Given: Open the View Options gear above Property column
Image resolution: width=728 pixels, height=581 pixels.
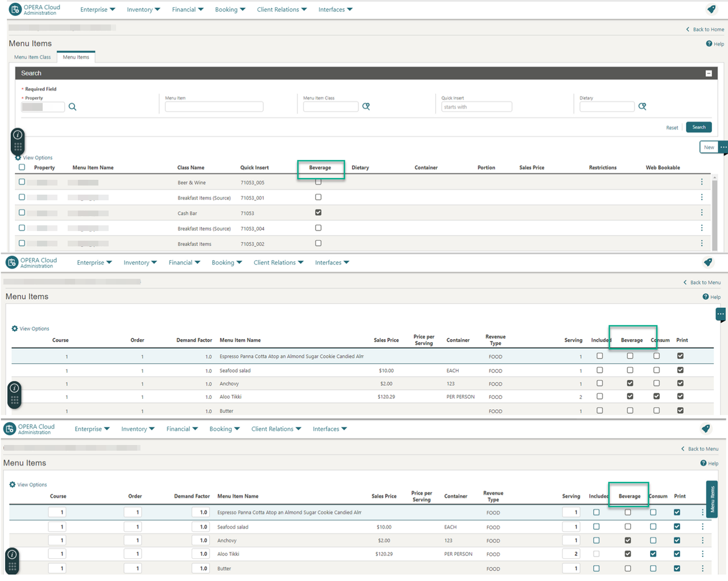Looking at the screenshot, I should (18, 158).
